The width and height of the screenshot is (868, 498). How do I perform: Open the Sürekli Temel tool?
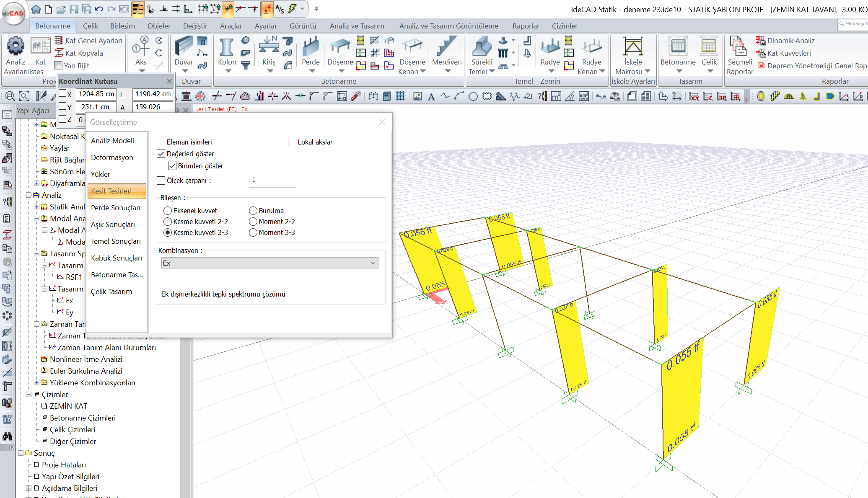click(482, 46)
